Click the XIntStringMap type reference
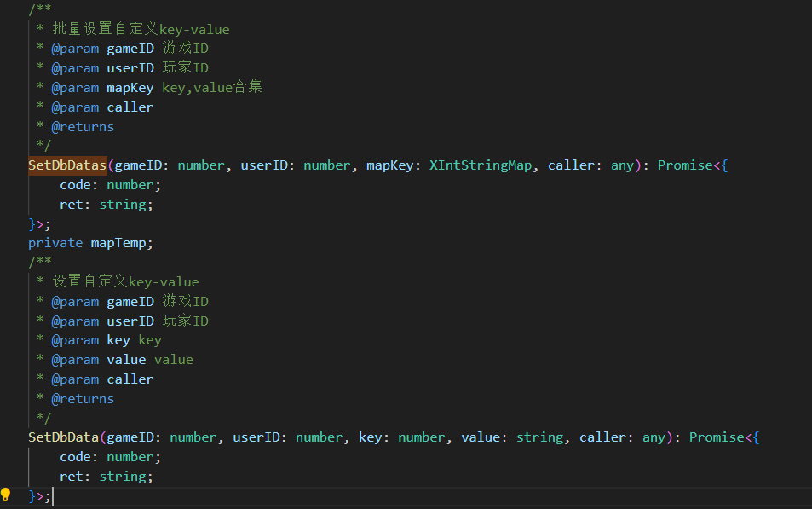Image resolution: width=812 pixels, height=509 pixels. click(481, 165)
